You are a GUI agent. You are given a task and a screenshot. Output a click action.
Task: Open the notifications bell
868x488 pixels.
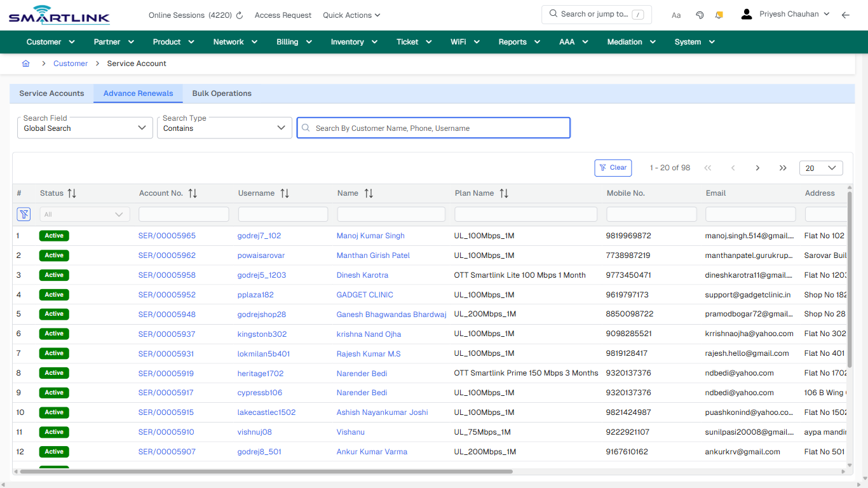tap(719, 14)
